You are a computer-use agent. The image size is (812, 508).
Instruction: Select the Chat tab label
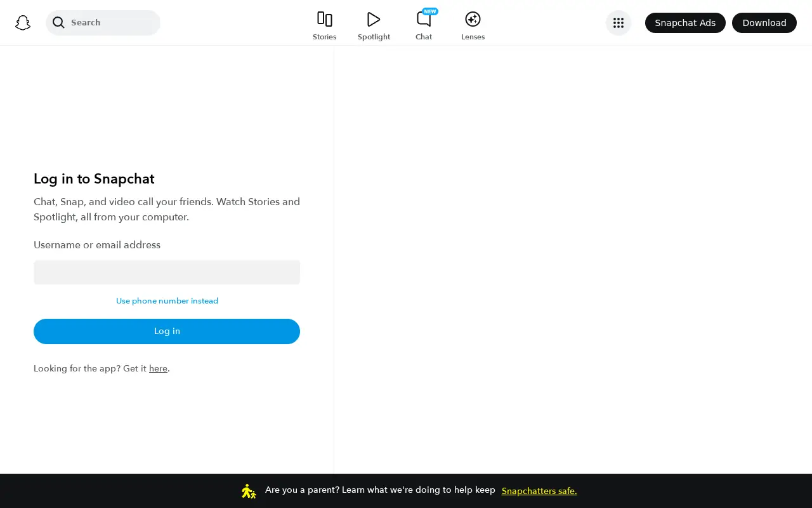(x=424, y=37)
